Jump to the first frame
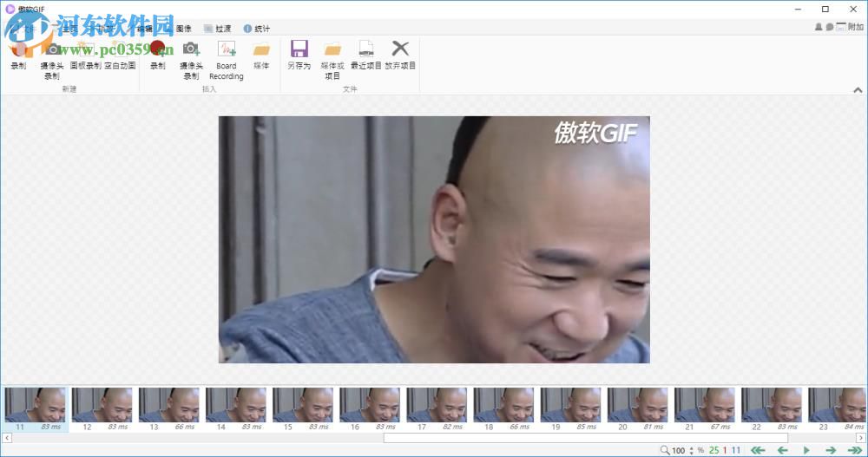The height and width of the screenshot is (457, 868). tap(758, 450)
